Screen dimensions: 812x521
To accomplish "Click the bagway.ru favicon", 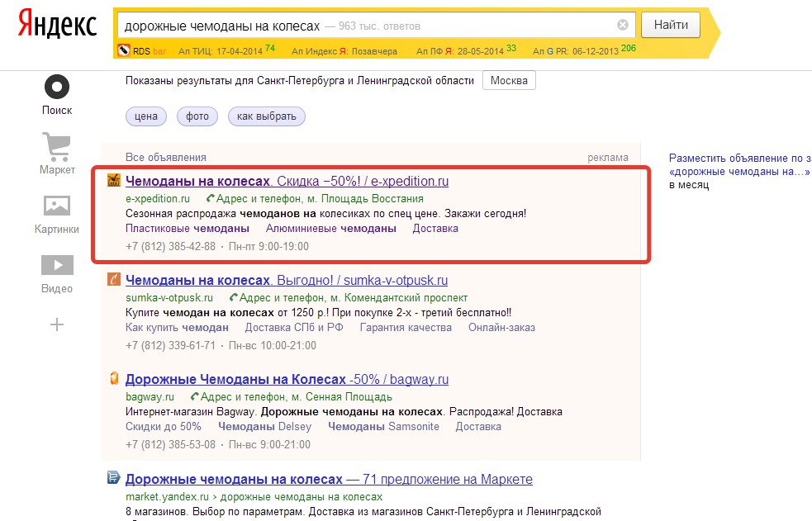I will pyautogui.click(x=114, y=378).
